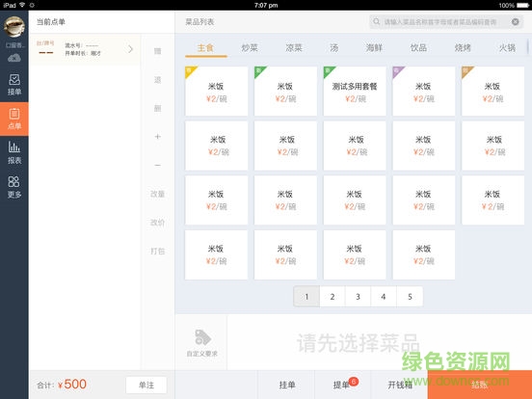The image size is (532, 399).
Task: Tap the coffee cup avatar picture
Action: coord(14,27)
